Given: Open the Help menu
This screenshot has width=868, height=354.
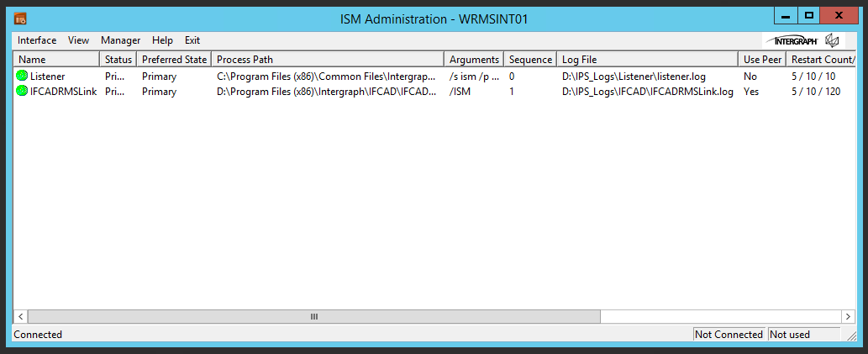Looking at the screenshot, I should [162, 40].
